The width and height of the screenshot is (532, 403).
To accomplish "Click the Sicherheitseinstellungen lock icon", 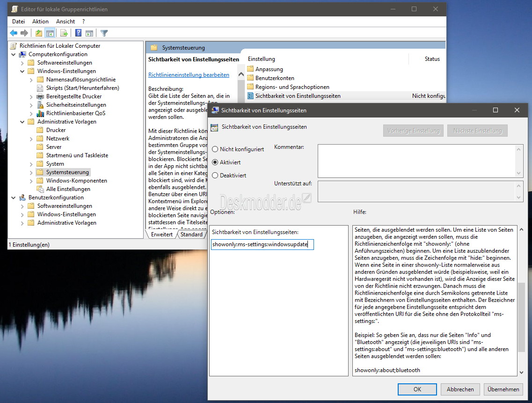I will [x=40, y=104].
